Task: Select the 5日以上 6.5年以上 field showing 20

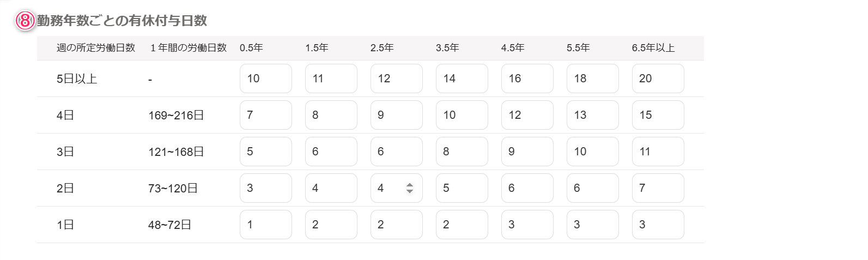Action: pos(658,78)
